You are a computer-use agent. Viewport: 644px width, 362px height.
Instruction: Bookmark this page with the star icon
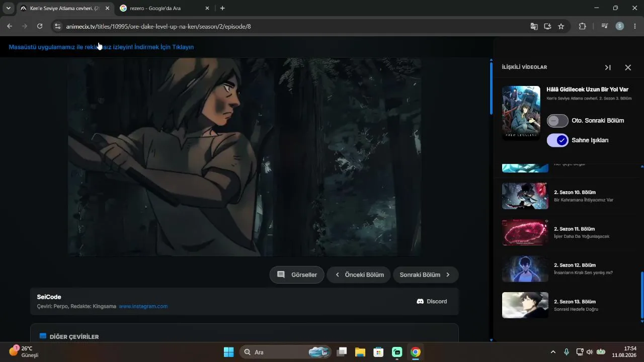coord(561,26)
